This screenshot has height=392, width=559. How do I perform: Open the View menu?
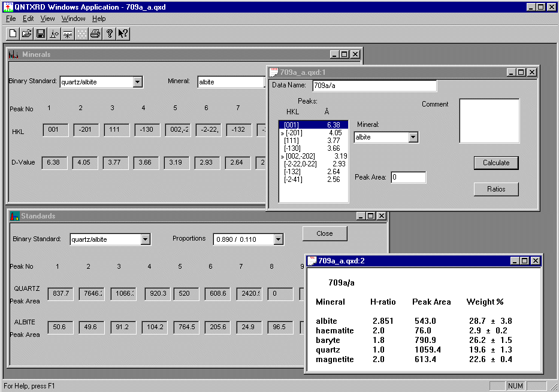pos(47,19)
